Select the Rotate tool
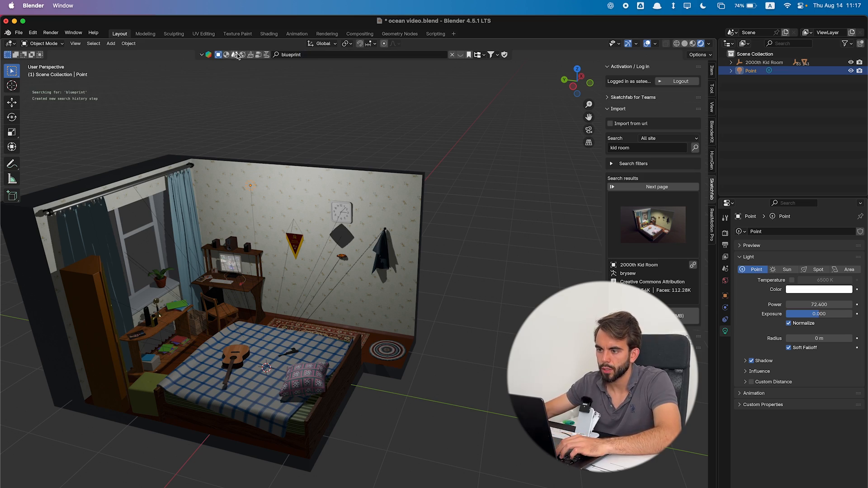 coord(12,117)
